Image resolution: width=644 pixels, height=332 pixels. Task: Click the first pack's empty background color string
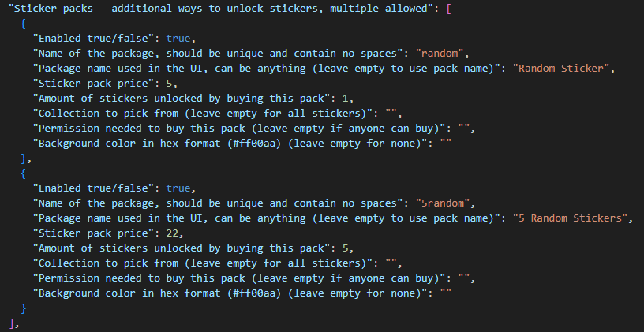pyautogui.click(x=446, y=144)
